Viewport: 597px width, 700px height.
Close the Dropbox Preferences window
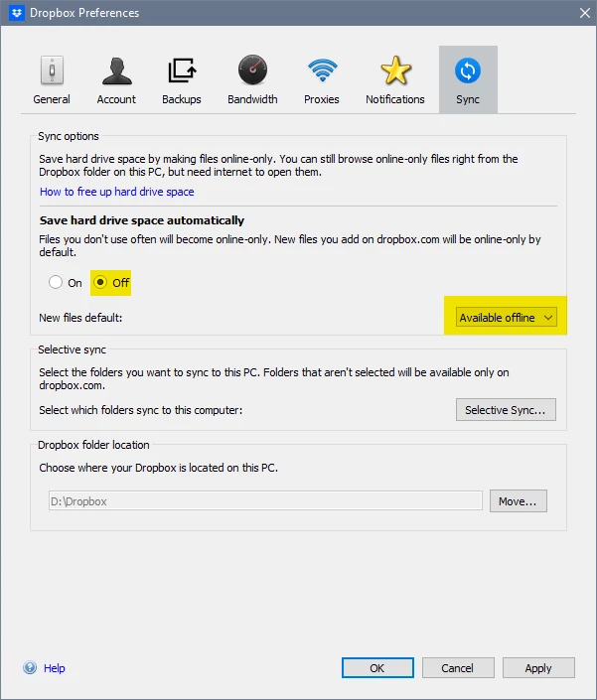585,13
